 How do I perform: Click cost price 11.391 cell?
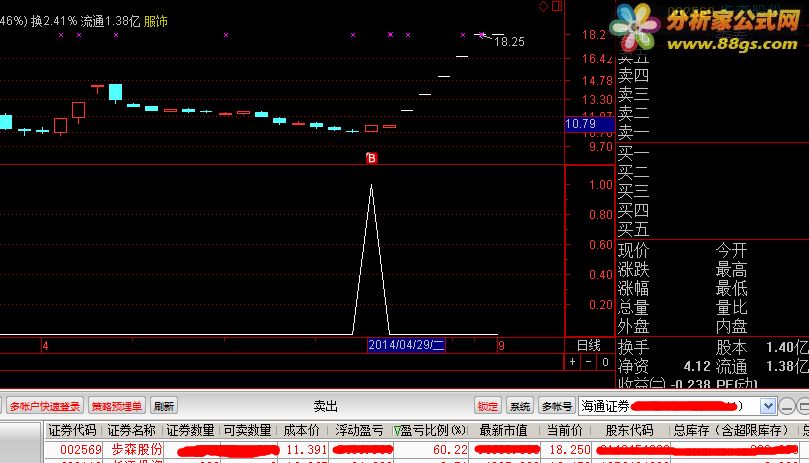click(306, 450)
